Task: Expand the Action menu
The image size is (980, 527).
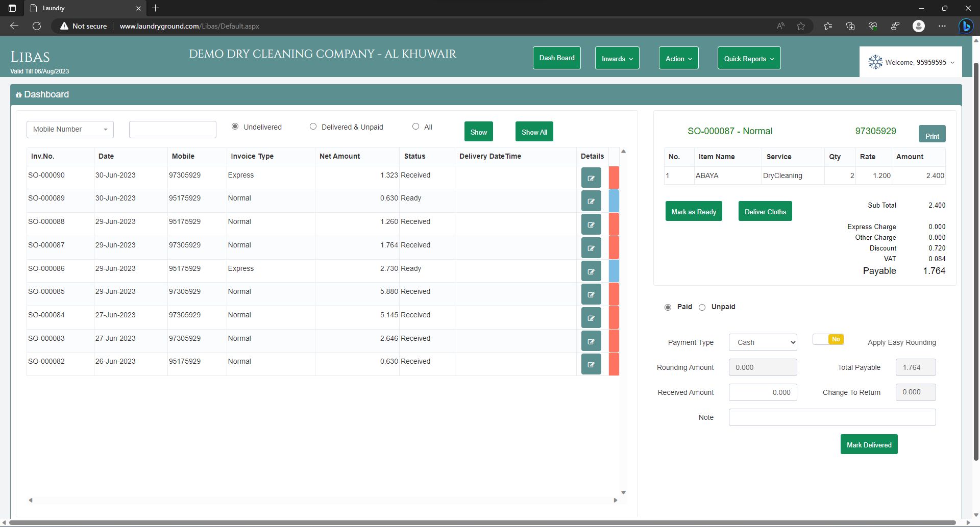Action: point(678,58)
